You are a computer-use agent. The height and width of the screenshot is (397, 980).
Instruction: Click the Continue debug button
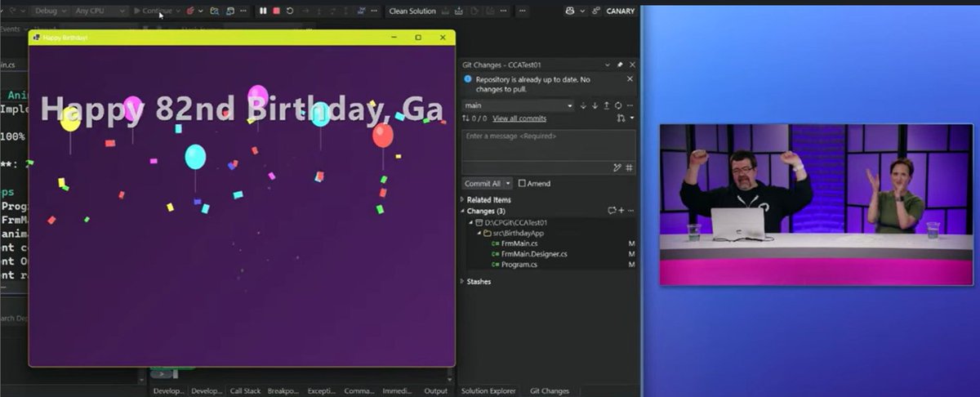153,11
